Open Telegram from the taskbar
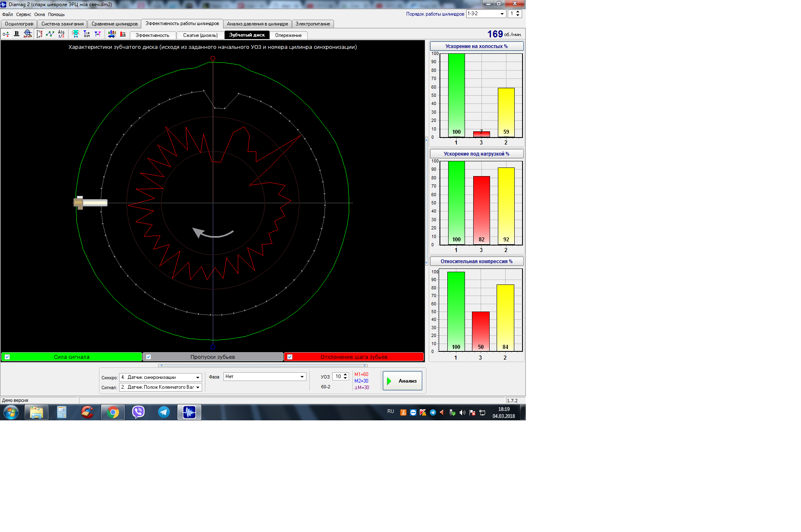The image size is (801, 532). click(164, 412)
